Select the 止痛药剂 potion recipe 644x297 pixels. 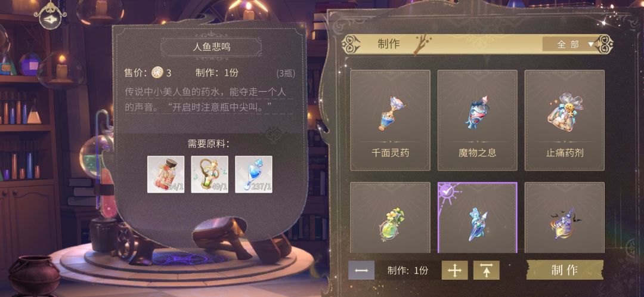(x=564, y=120)
